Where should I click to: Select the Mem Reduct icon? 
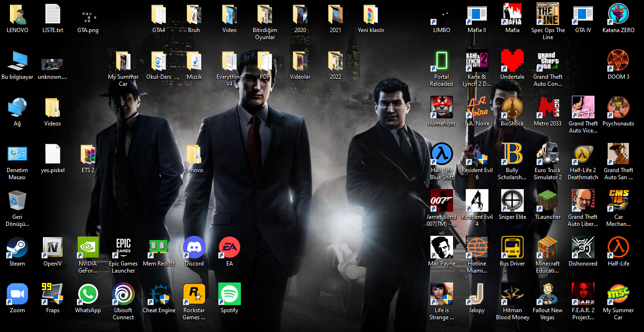(x=159, y=248)
